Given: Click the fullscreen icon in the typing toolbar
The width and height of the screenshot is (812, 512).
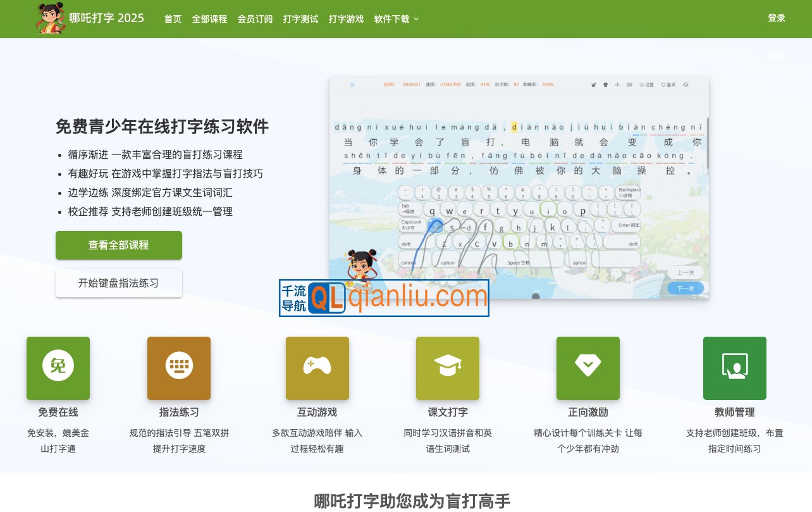Looking at the screenshot, I should pos(686,84).
